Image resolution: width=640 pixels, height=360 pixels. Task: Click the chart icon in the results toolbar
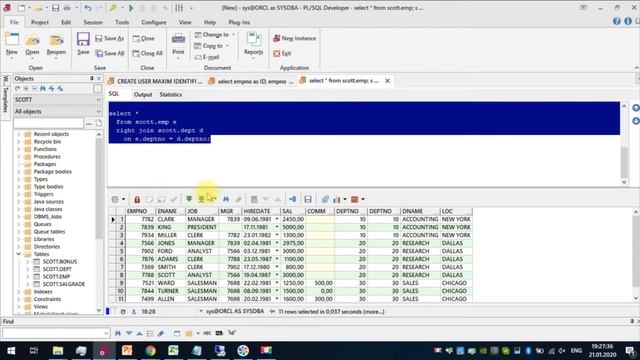click(337, 199)
